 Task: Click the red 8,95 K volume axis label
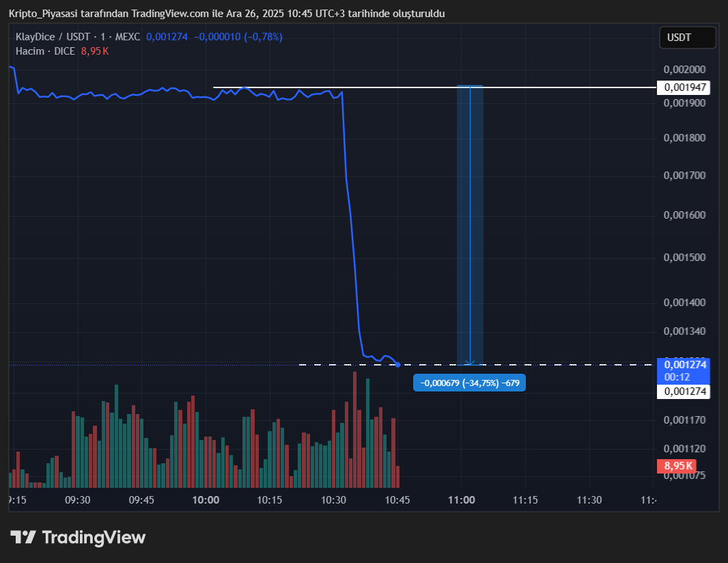tap(676, 466)
